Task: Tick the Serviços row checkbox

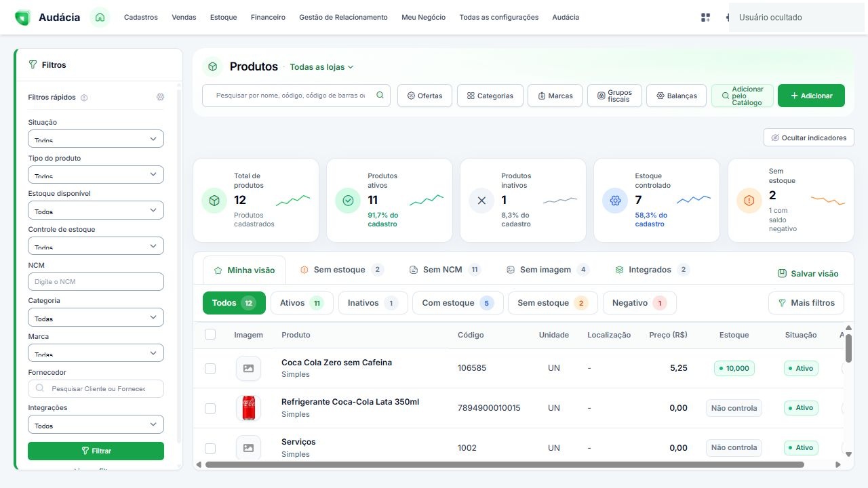Action: pyautogui.click(x=210, y=448)
